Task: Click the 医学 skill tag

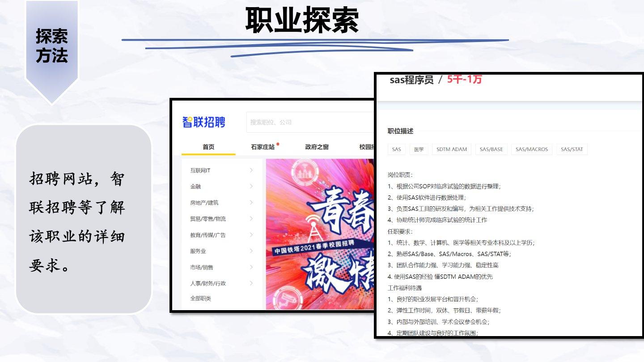Action: (419, 149)
